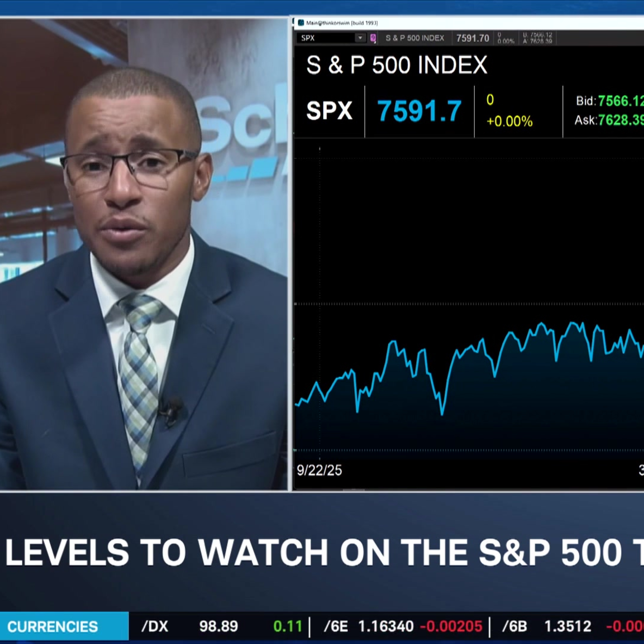Click the small S & P 500 INDEX toolbar label
The image size is (644, 644).
(x=415, y=38)
